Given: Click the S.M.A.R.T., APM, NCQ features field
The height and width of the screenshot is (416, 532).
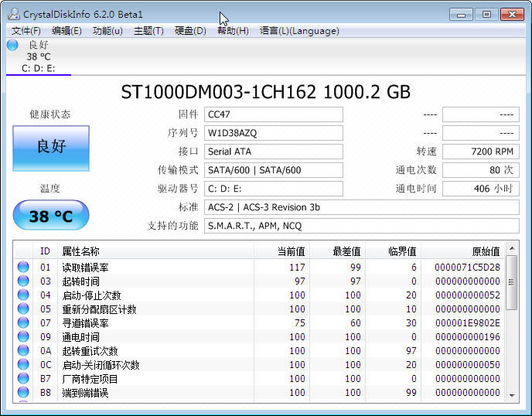Looking at the screenshot, I should click(362, 226).
